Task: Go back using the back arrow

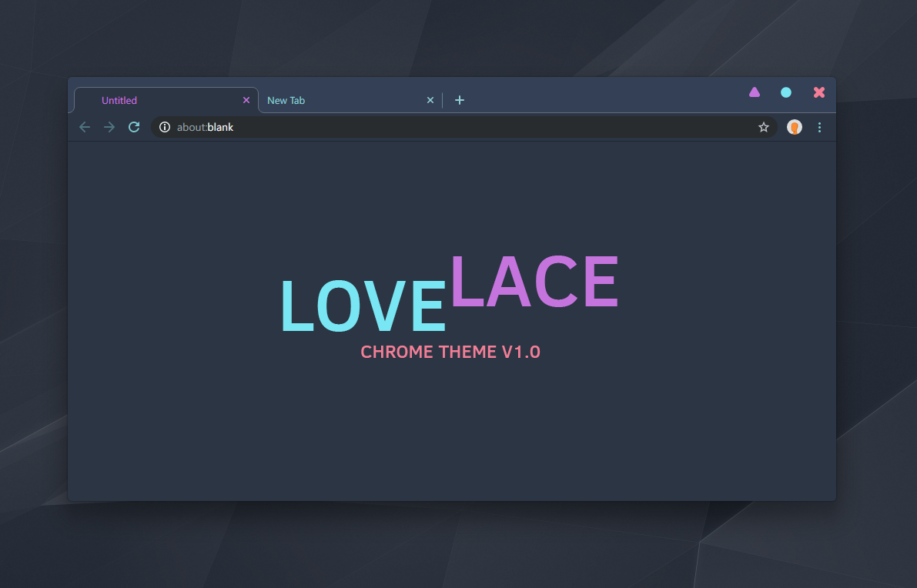Action: (85, 127)
